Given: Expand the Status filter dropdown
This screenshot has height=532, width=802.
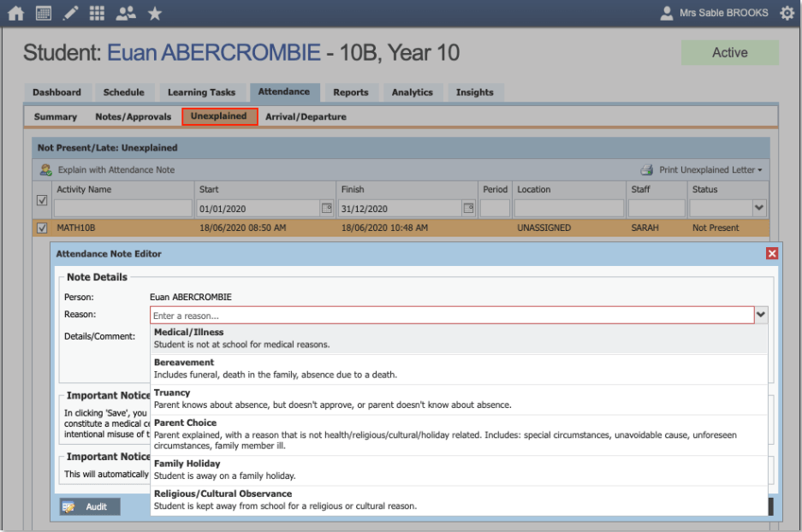Looking at the screenshot, I should coord(758,208).
